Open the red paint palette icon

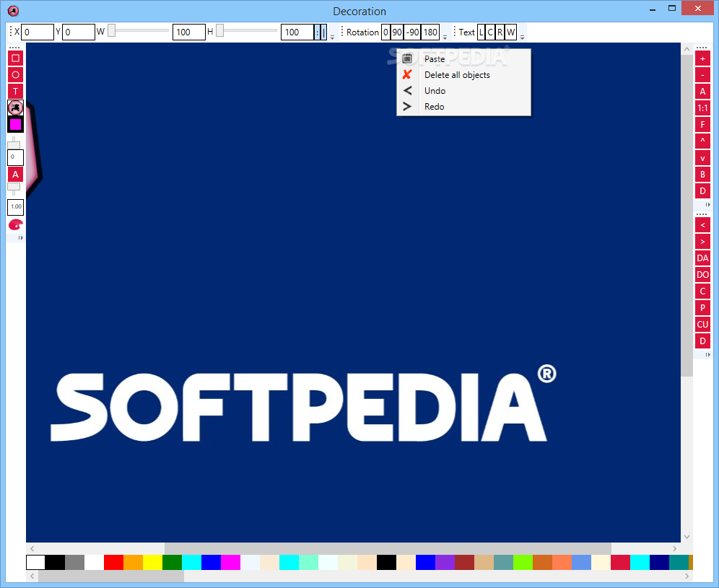pyautogui.click(x=15, y=224)
